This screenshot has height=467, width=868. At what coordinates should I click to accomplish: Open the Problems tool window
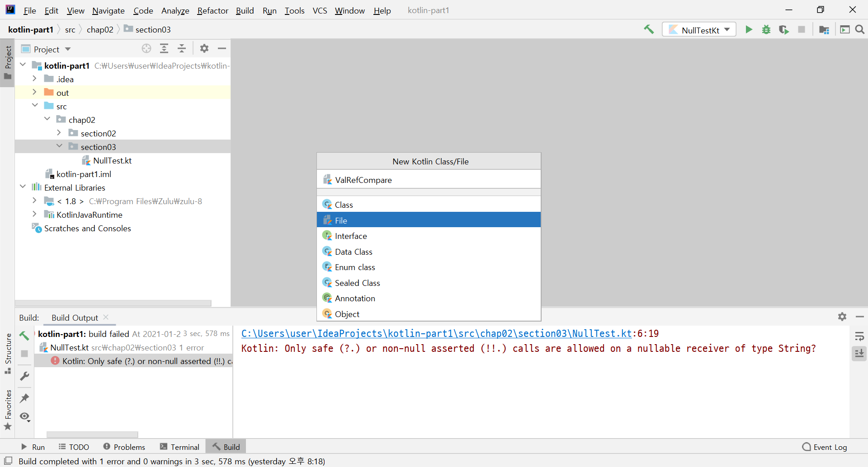[124, 447]
